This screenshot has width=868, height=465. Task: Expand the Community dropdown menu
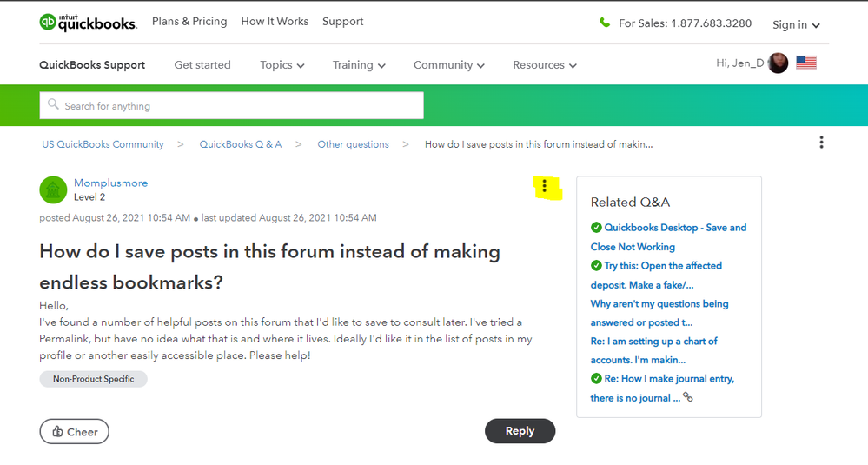pos(449,65)
